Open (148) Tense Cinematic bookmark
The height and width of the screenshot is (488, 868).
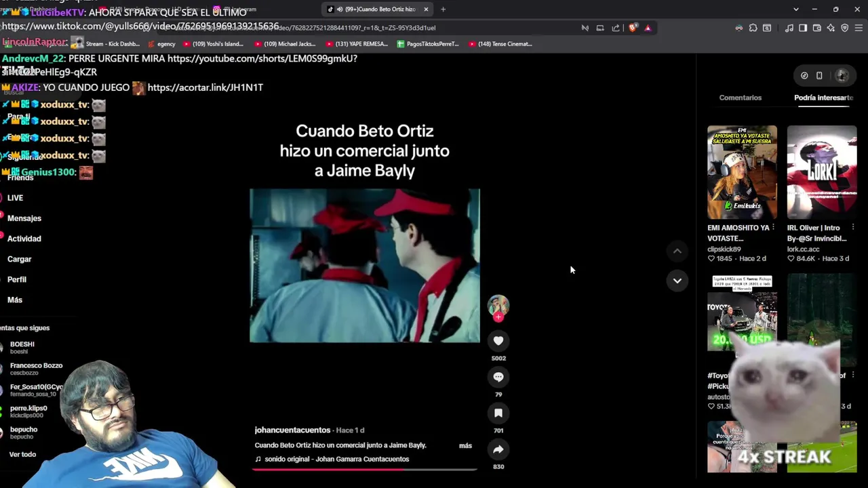pos(500,44)
